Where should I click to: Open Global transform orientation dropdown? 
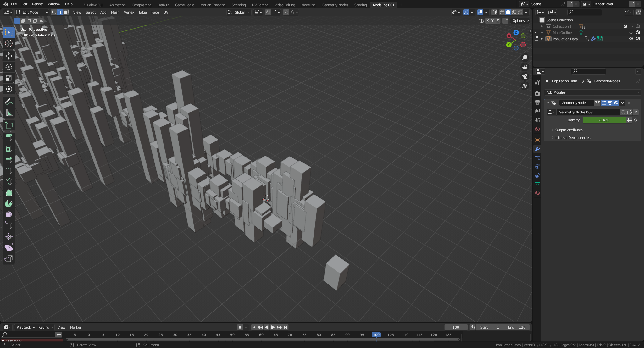pos(239,12)
